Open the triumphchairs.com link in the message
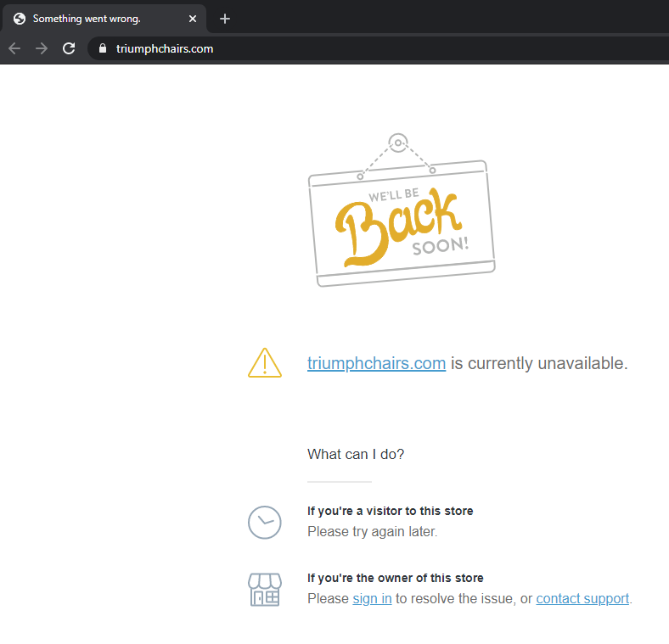Image resolution: width=669 pixels, height=644 pixels. pos(376,363)
